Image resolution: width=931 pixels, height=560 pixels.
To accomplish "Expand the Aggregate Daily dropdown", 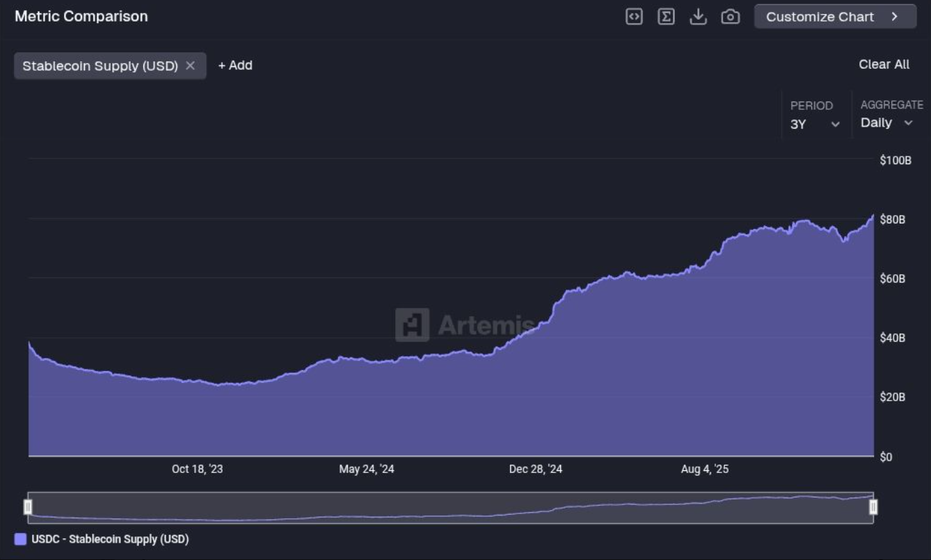I will 886,123.
